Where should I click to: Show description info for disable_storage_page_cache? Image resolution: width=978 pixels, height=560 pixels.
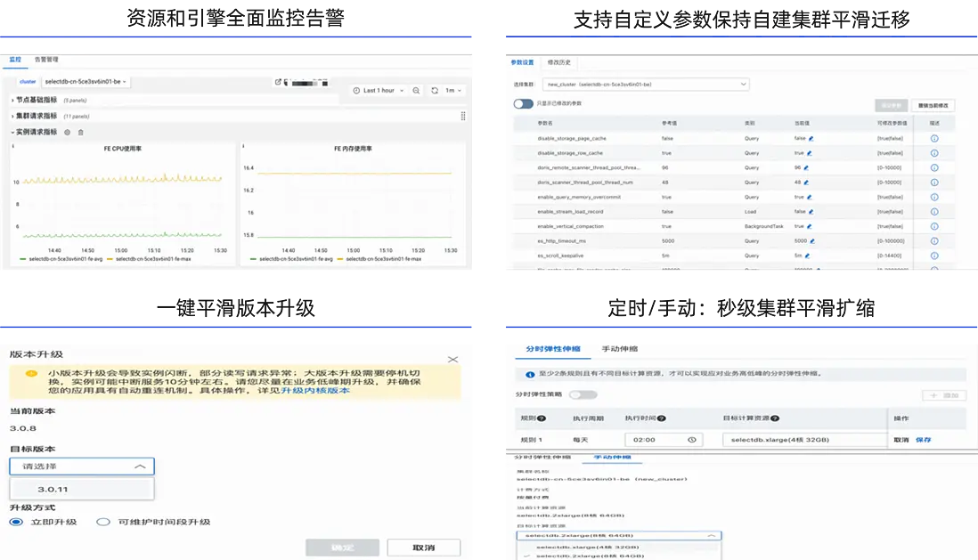934,138
